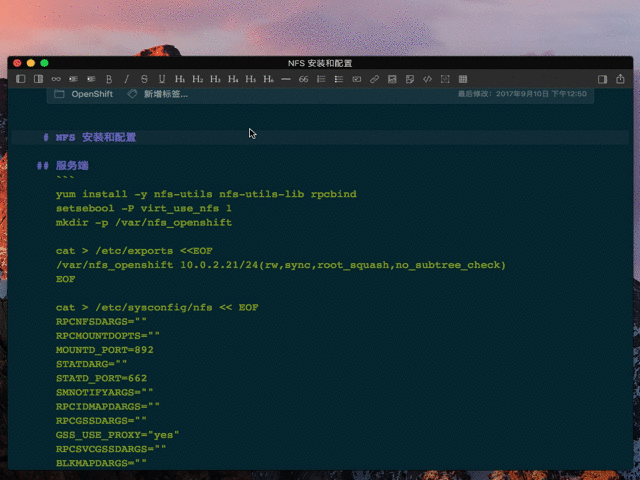Apply underline formatting
This screenshot has width=640, height=480.
(162, 79)
